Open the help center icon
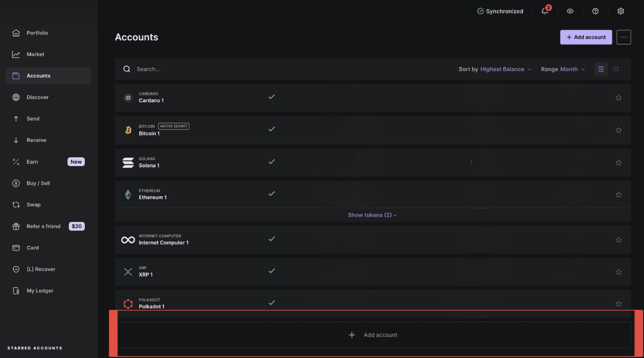Screen dimensions: 644x358 point(595,11)
